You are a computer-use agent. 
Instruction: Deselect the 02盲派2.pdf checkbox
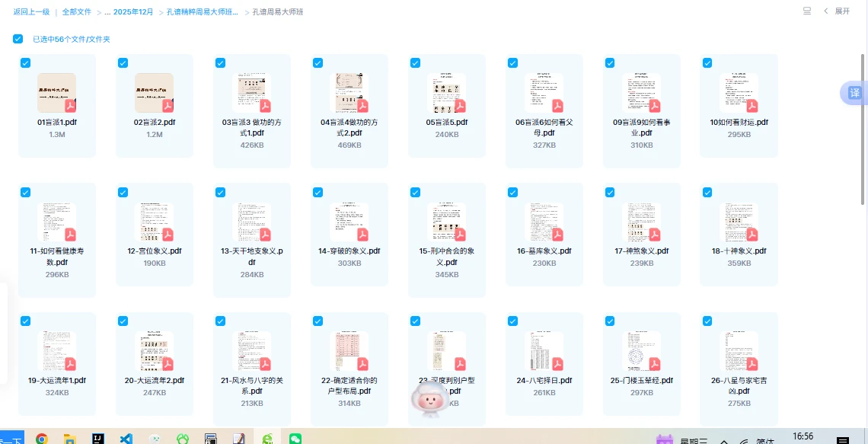pos(123,63)
